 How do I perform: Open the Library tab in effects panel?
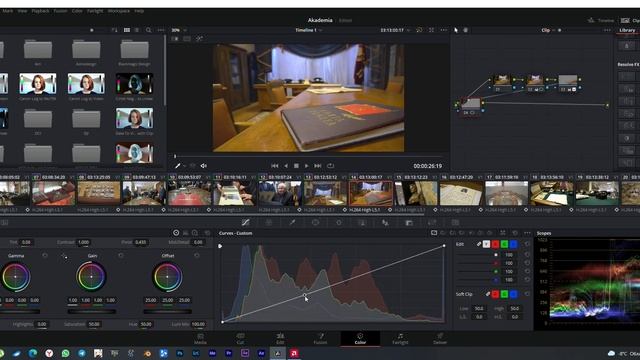(x=627, y=30)
